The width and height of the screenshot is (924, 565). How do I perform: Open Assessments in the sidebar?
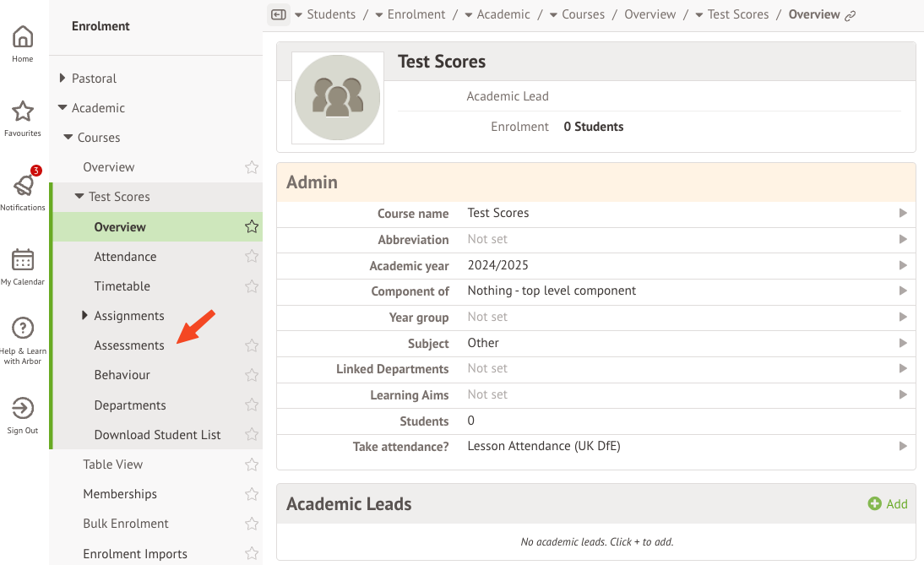point(129,345)
